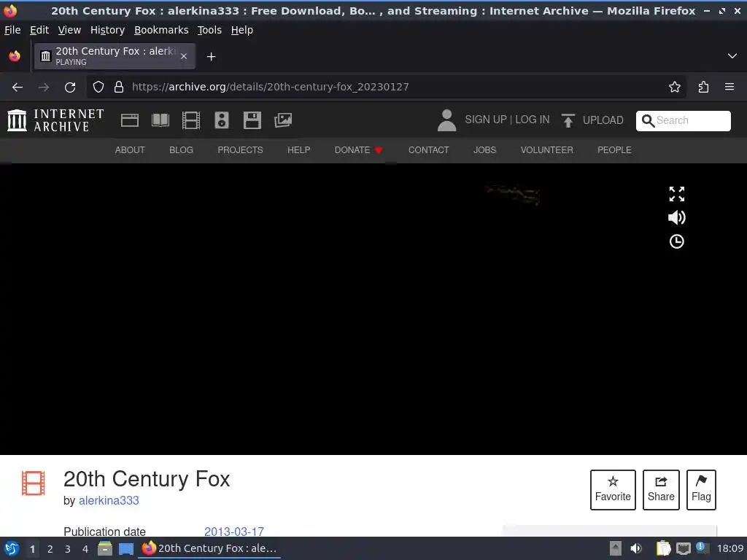Open the HELP link in navbar
747x560 pixels.
pyautogui.click(x=298, y=150)
